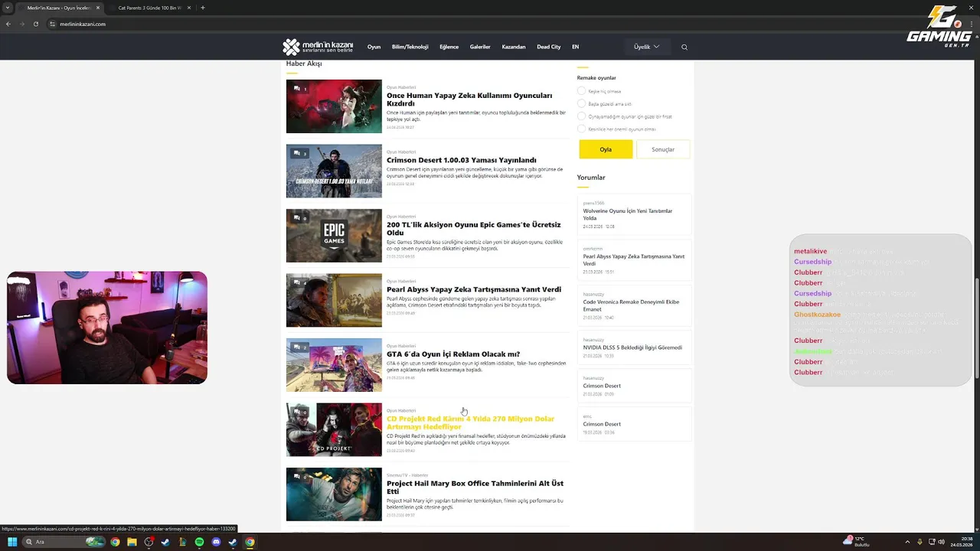Click the volume speaker tray icon
Image resolution: width=980 pixels, height=551 pixels.
point(941,542)
